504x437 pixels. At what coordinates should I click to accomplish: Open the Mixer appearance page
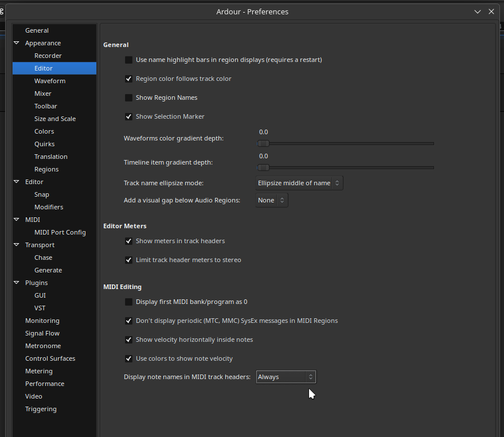coord(43,93)
